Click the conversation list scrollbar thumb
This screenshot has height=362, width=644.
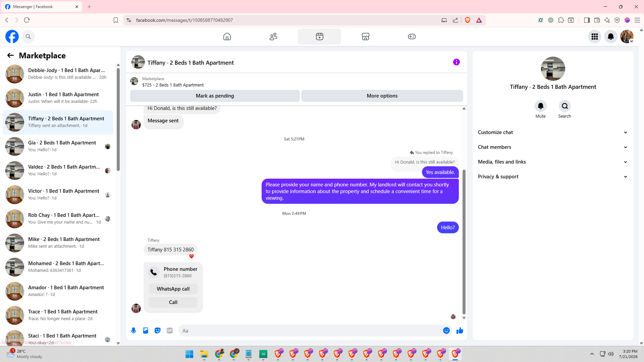pyautogui.click(x=118, y=119)
